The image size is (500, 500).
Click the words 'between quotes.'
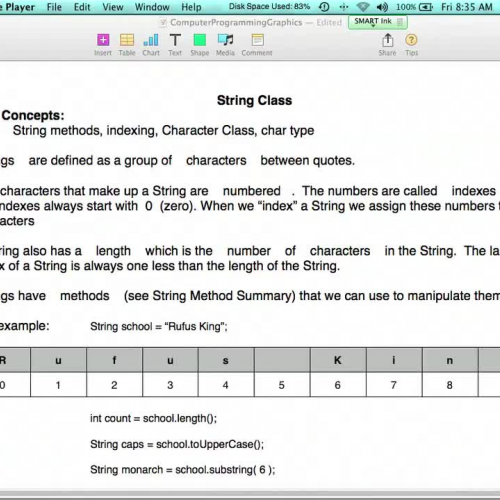307,161
